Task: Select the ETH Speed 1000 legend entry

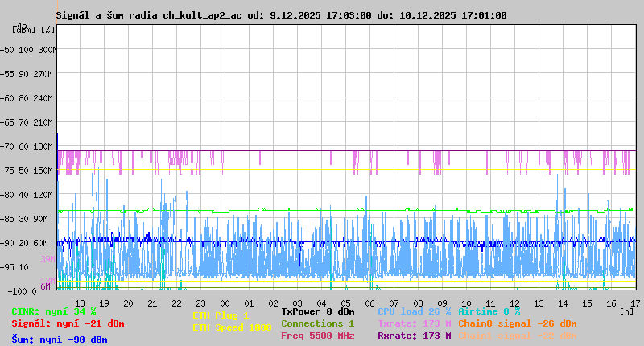Action: click(x=232, y=327)
